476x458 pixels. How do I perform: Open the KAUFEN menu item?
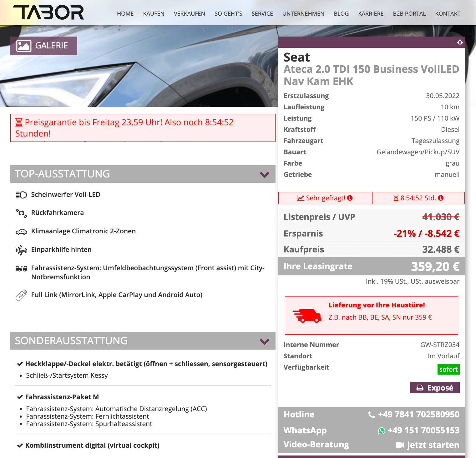154,14
